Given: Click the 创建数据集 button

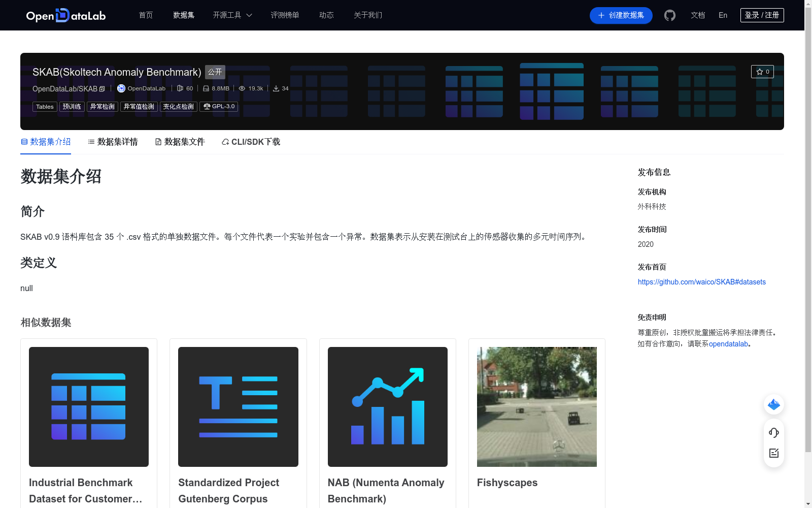Looking at the screenshot, I should coord(621,15).
